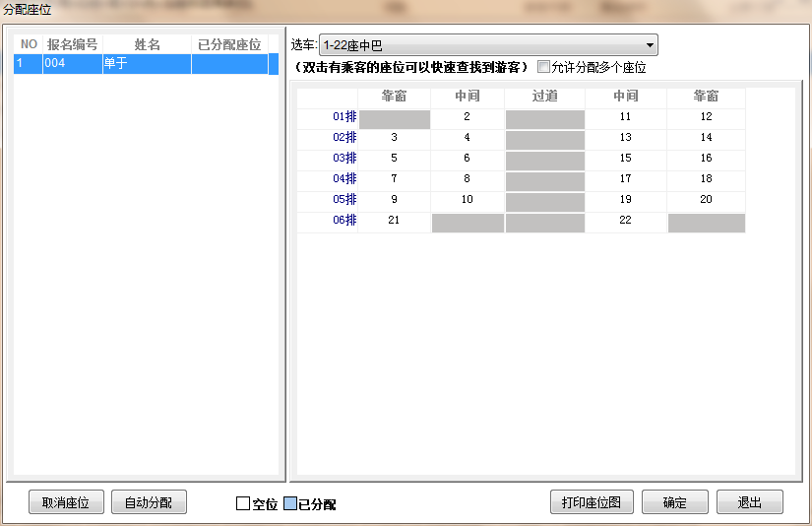Viewport: 812px width, 526px height.
Task: Select seat 4
Action: click(468, 138)
